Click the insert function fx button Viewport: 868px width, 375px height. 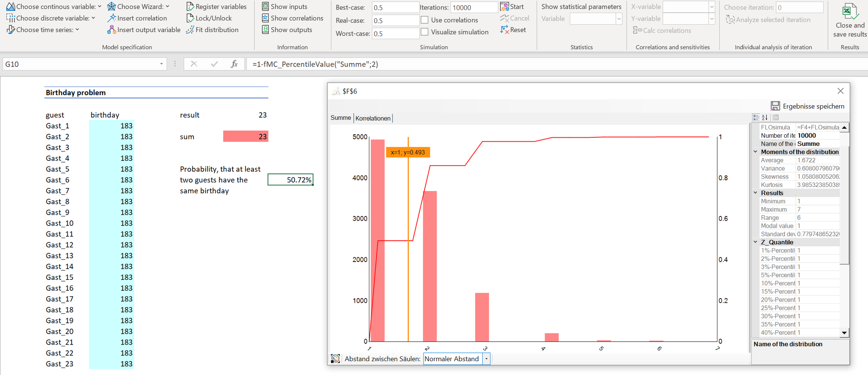tap(234, 64)
